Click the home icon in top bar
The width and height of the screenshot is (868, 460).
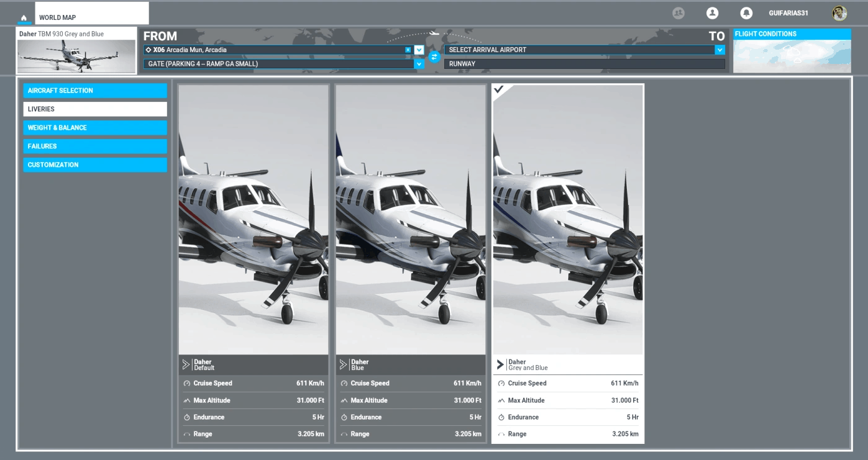tap(24, 18)
